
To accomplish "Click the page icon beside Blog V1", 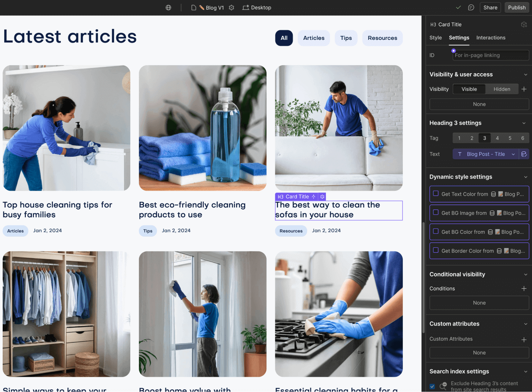I will [x=194, y=8].
